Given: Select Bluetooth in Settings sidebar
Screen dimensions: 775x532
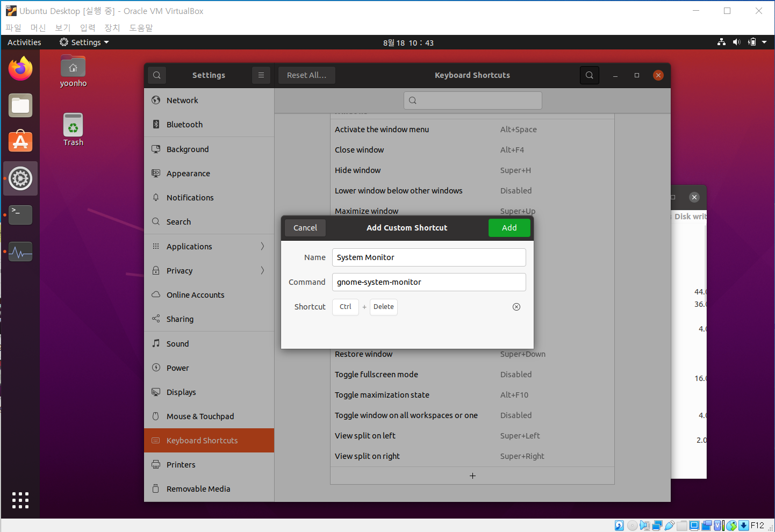Looking at the screenshot, I should click(x=209, y=125).
